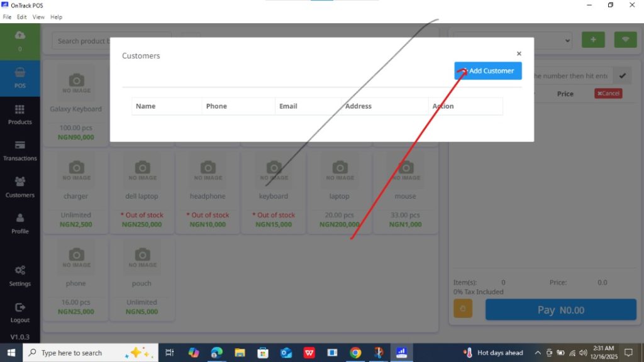Show hidden icons in the system tray
Image resolution: width=644 pixels, height=362 pixels.
click(538, 353)
